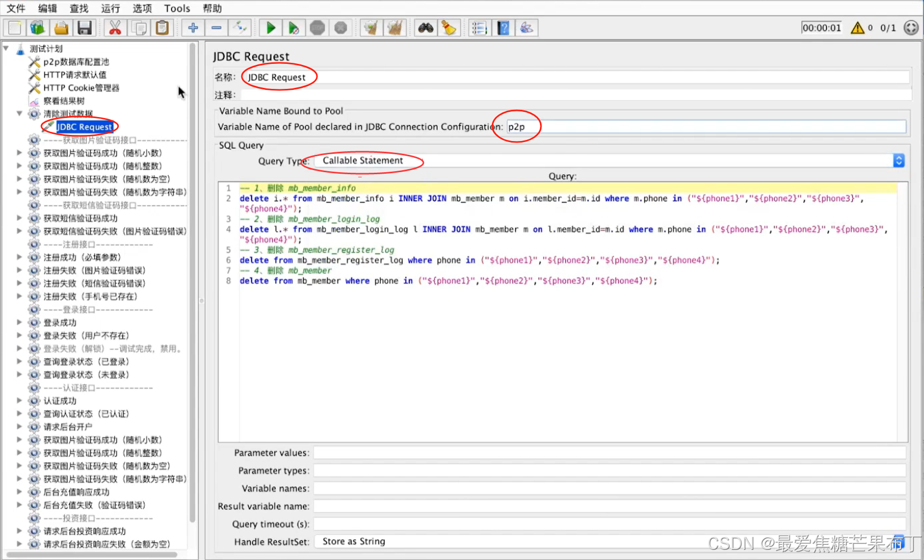Screen dimensions: 924x560
Task: Click the Open file folder icon
Action: tap(61, 28)
